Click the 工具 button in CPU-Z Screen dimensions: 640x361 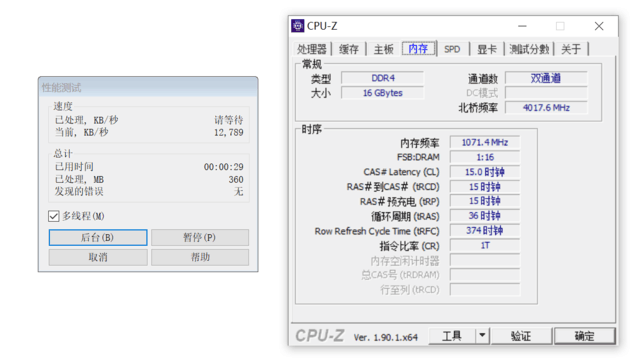tap(452, 336)
